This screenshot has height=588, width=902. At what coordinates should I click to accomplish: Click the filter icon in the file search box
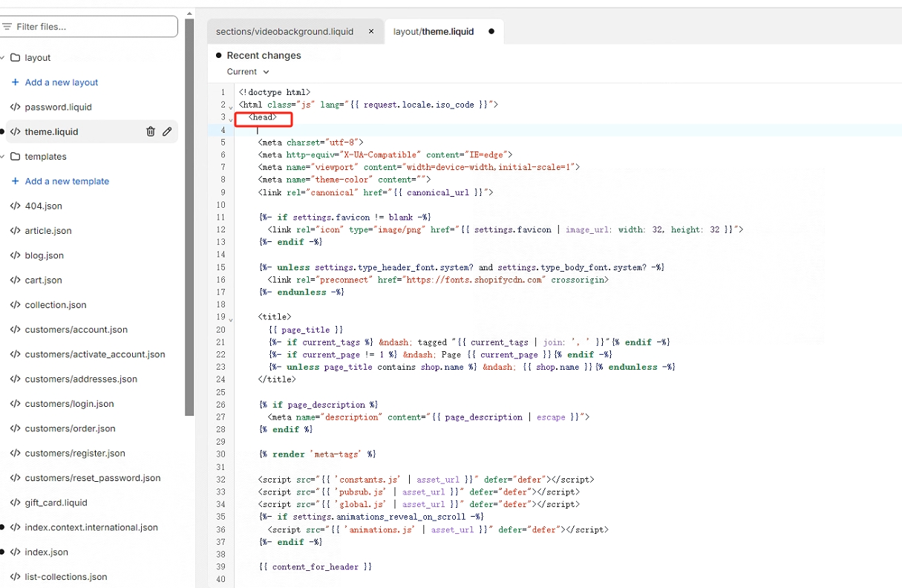(x=7, y=27)
